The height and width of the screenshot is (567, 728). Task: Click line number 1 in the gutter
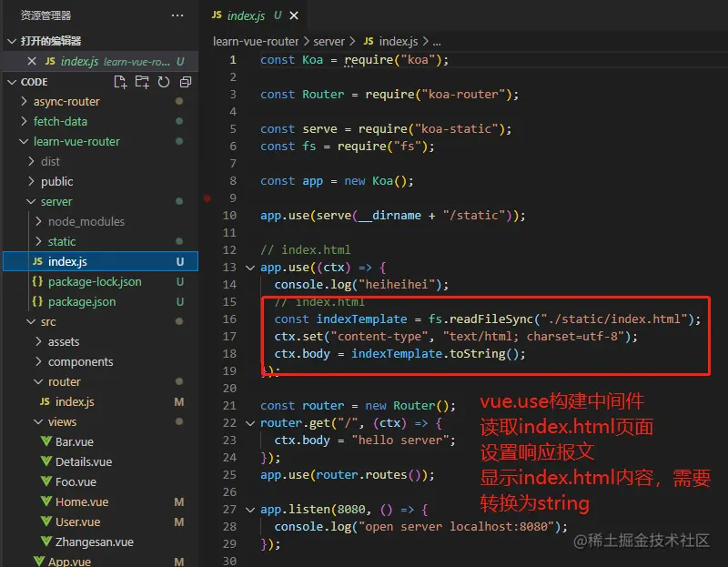click(233, 60)
